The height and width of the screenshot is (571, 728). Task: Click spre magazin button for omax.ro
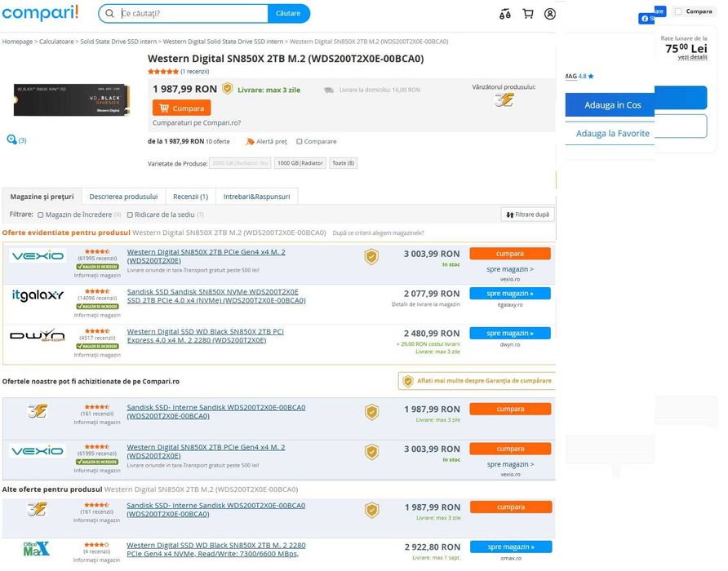[511, 547]
